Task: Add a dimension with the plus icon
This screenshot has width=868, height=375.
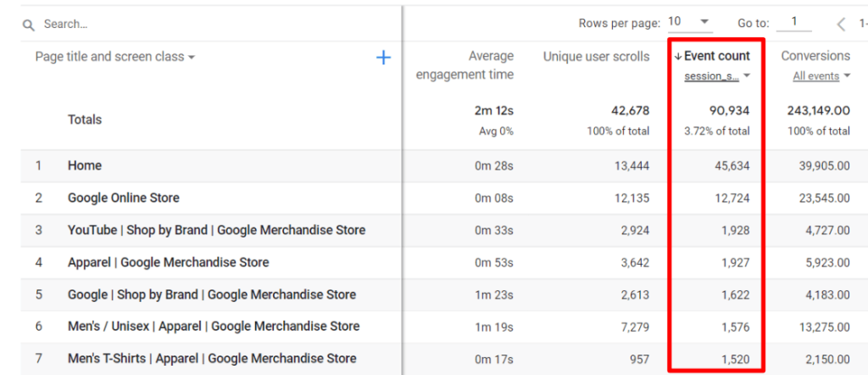Action: [x=383, y=58]
